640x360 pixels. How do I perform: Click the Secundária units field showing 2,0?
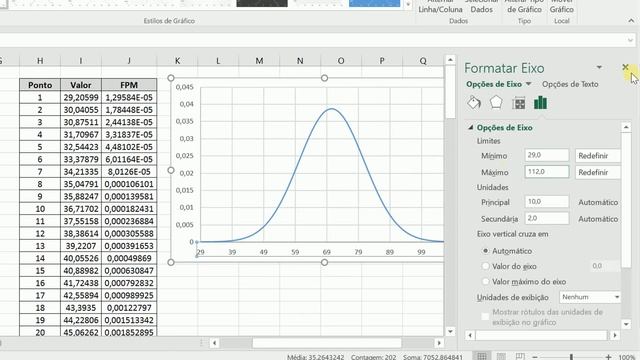tap(547, 218)
